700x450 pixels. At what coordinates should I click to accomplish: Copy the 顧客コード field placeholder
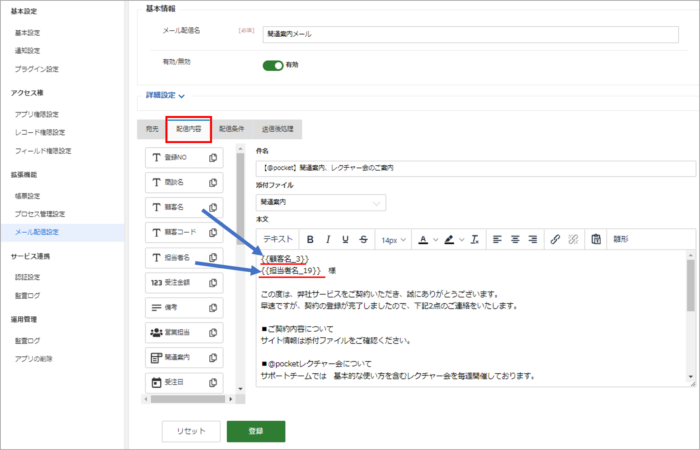click(x=213, y=233)
